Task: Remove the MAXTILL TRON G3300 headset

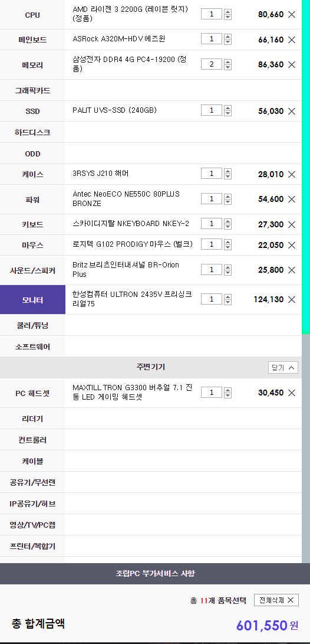Action: (292, 393)
